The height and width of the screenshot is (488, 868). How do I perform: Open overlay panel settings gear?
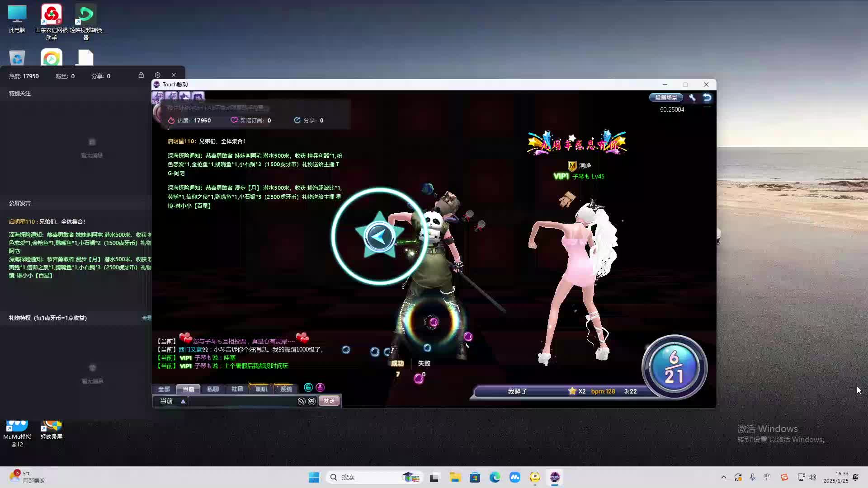(157, 75)
